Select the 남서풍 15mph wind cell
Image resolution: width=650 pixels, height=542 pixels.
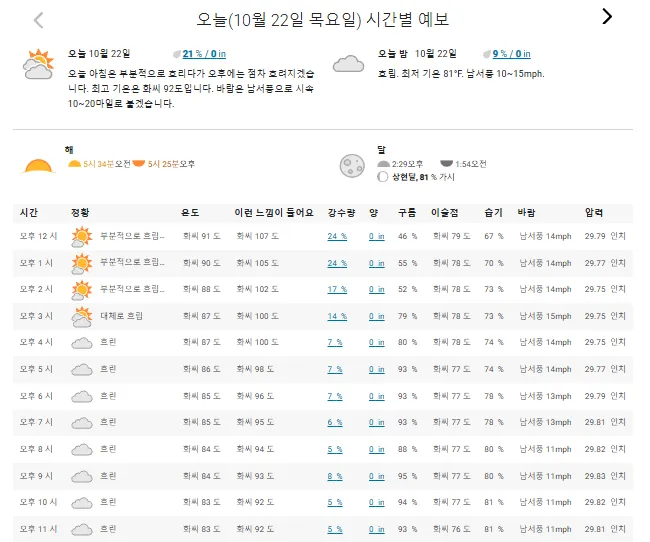pyautogui.click(x=546, y=316)
